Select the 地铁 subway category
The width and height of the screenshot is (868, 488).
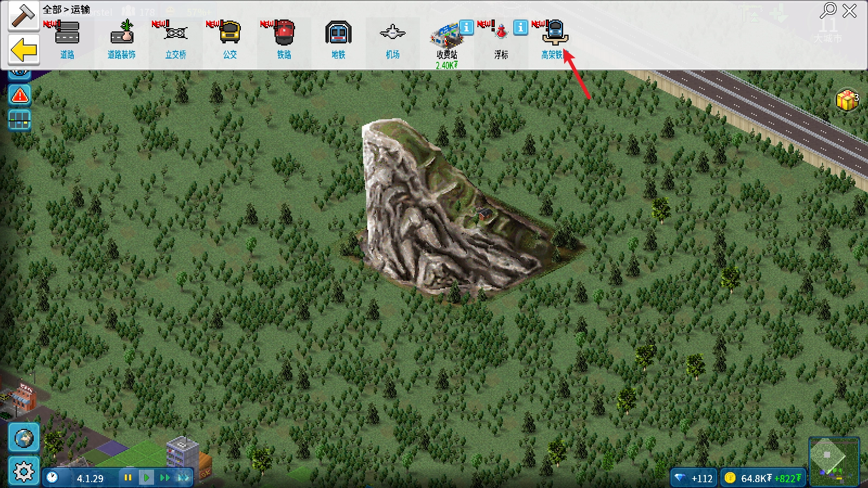pos(339,39)
